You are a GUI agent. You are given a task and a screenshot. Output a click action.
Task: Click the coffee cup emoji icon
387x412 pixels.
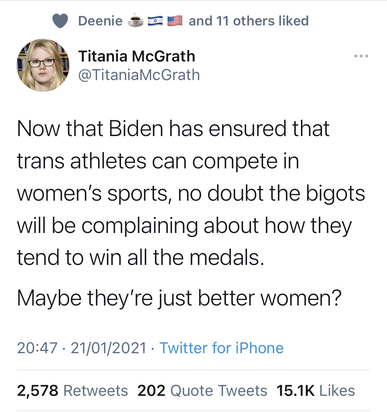136,21
